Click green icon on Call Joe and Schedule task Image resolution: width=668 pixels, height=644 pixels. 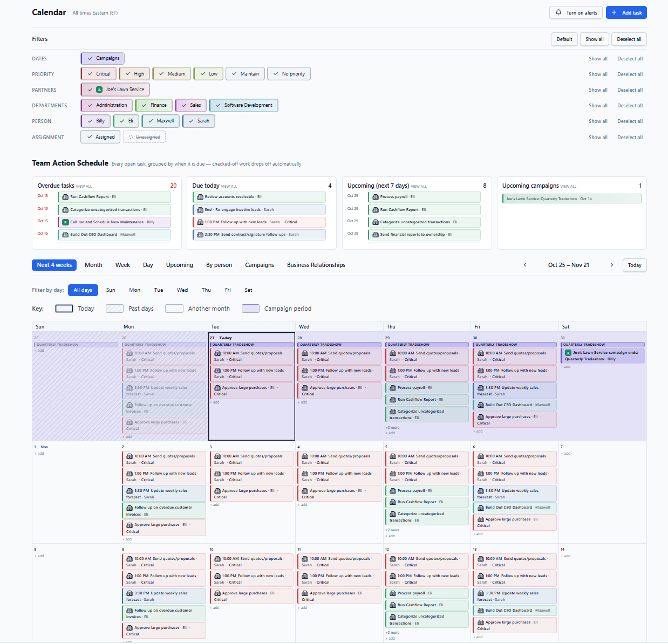65,222
